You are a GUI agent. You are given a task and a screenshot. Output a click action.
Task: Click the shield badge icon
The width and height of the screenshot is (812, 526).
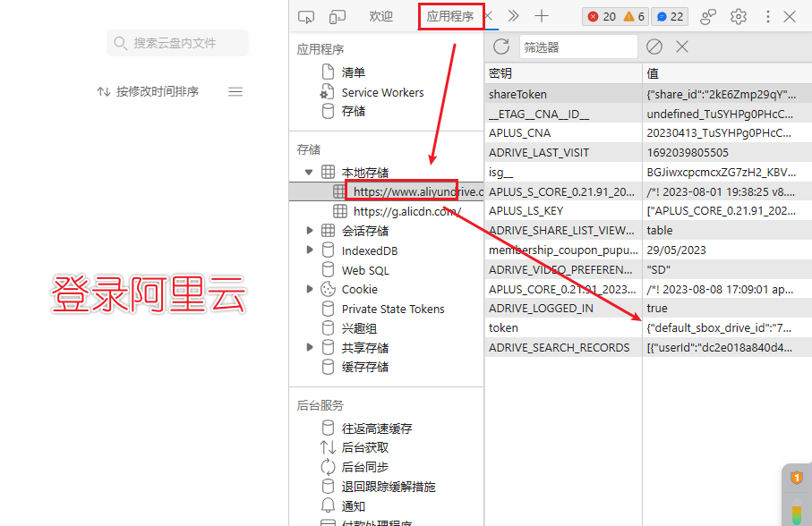[x=797, y=478]
